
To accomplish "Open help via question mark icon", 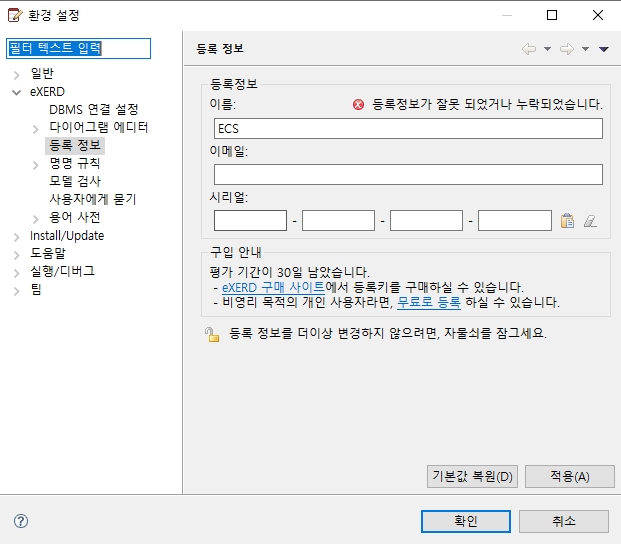I will point(21,521).
